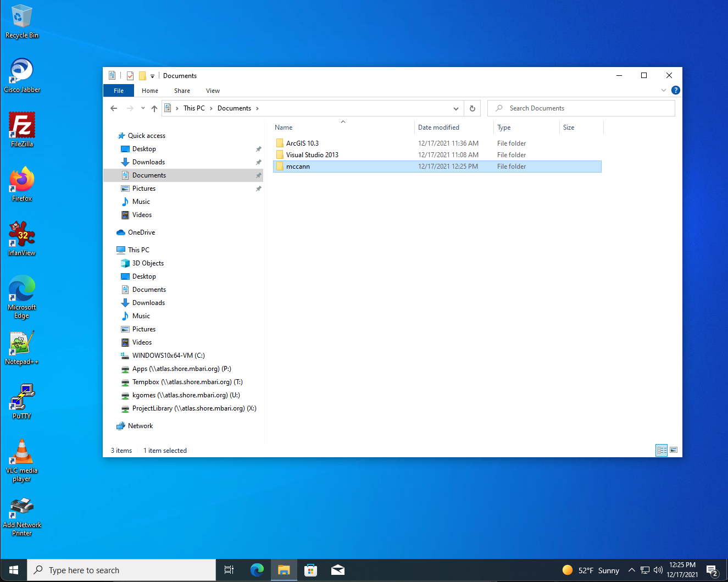
Task: Open Customize Quick Access Toolbar dropdown
Action: click(152, 76)
